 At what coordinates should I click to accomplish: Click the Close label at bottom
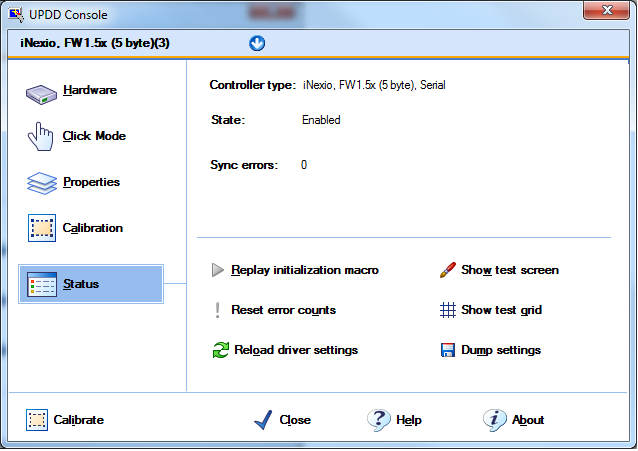point(295,420)
